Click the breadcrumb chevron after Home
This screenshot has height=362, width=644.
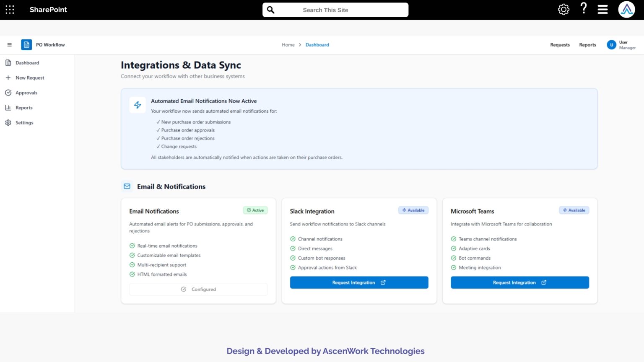300,44
